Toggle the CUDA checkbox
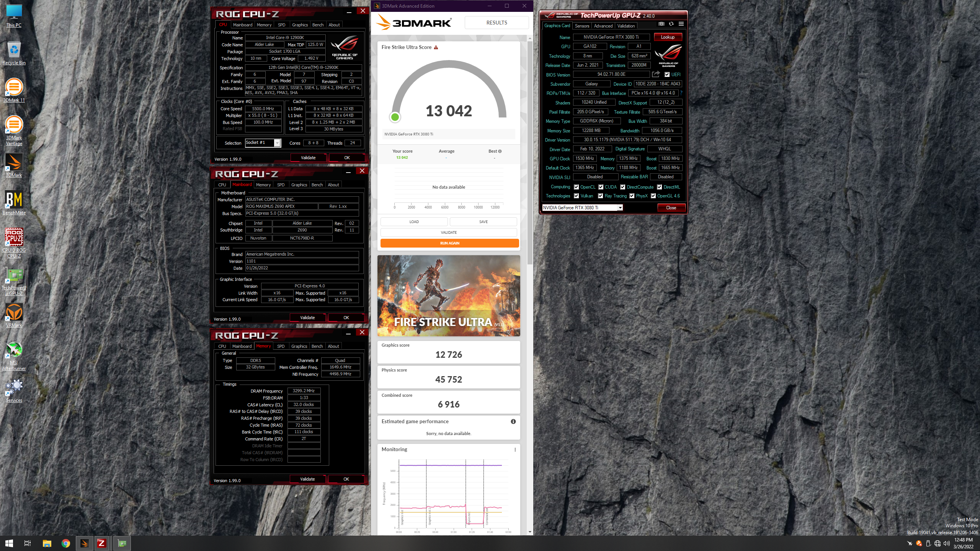 601,187
